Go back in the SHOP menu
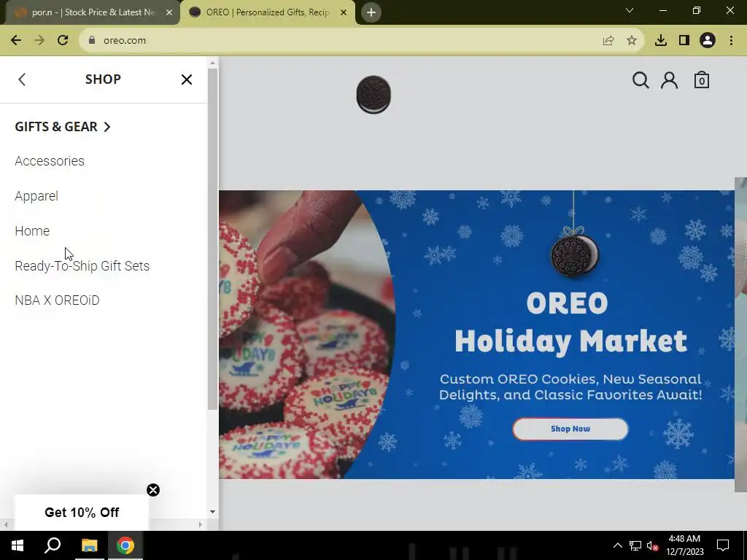The width and height of the screenshot is (747, 560). pos(22,79)
